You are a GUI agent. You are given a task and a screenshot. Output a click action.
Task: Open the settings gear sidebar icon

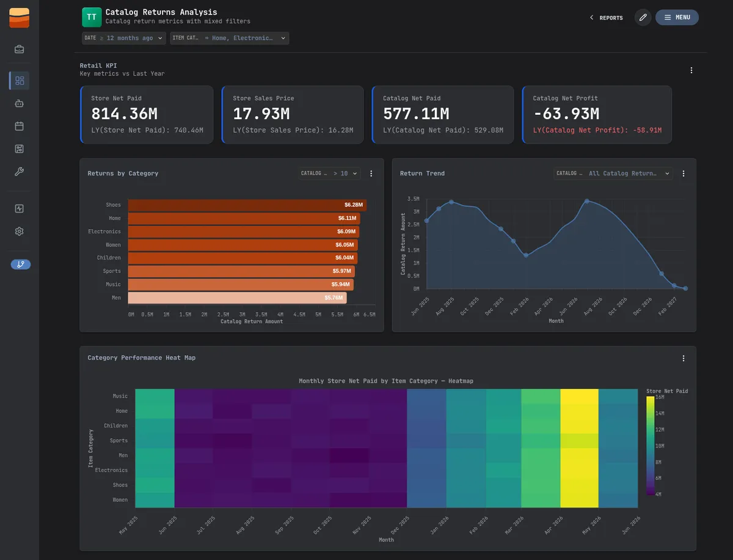click(19, 231)
